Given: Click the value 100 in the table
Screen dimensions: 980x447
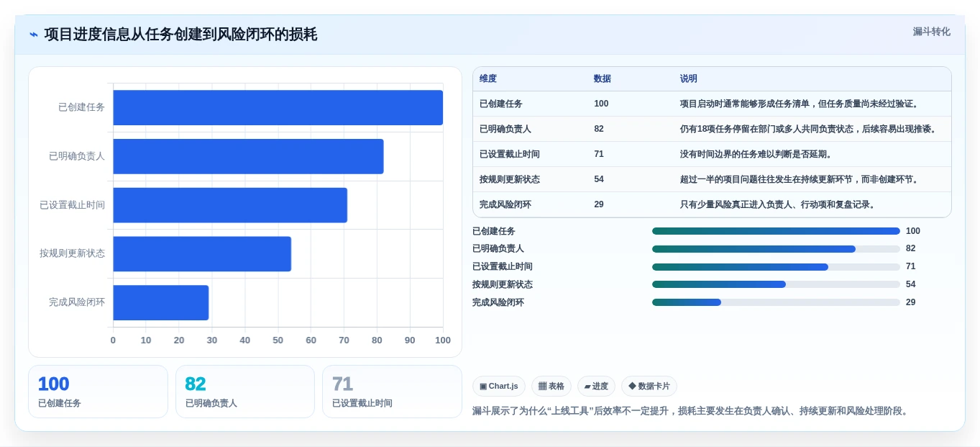Looking at the screenshot, I should coord(601,104).
